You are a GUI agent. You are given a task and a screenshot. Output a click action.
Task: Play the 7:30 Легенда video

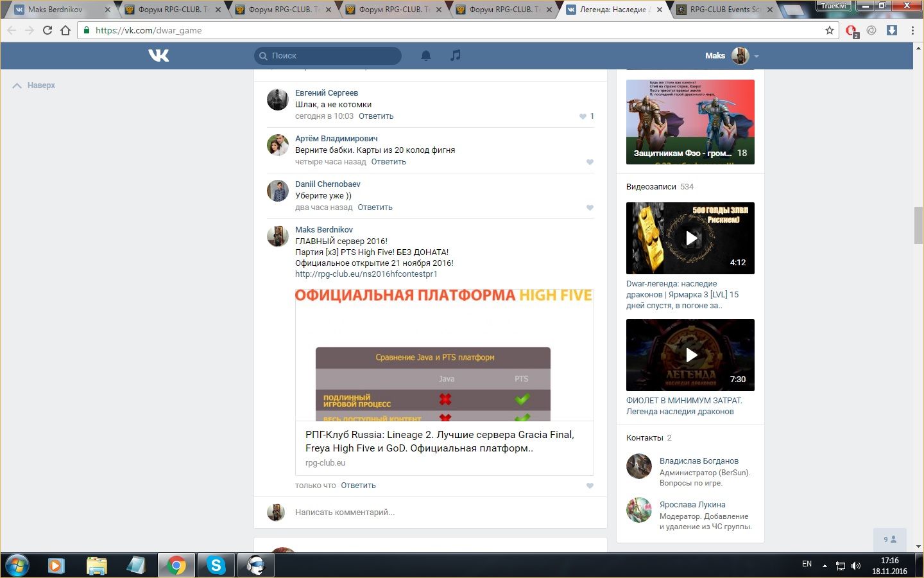690,355
